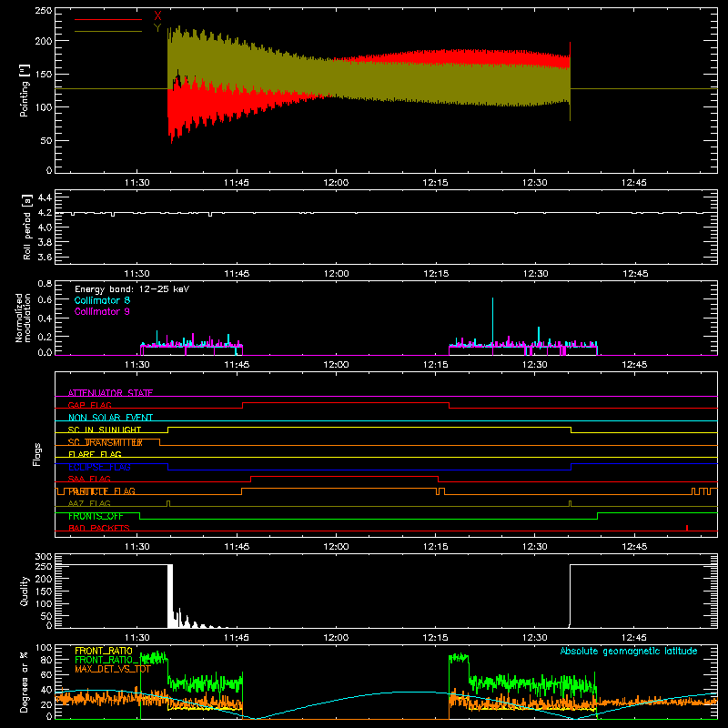Select the Collimator 9 legend entry

(102, 311)
